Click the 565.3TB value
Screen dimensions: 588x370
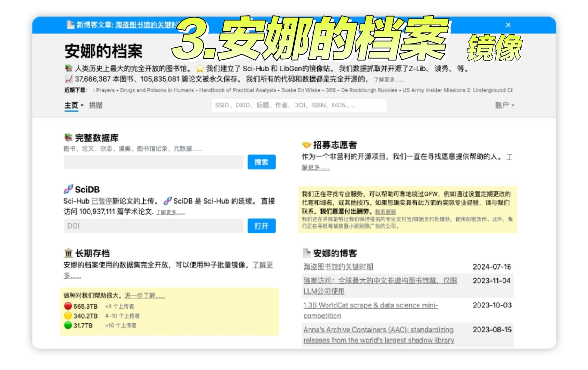coord(86,306)
